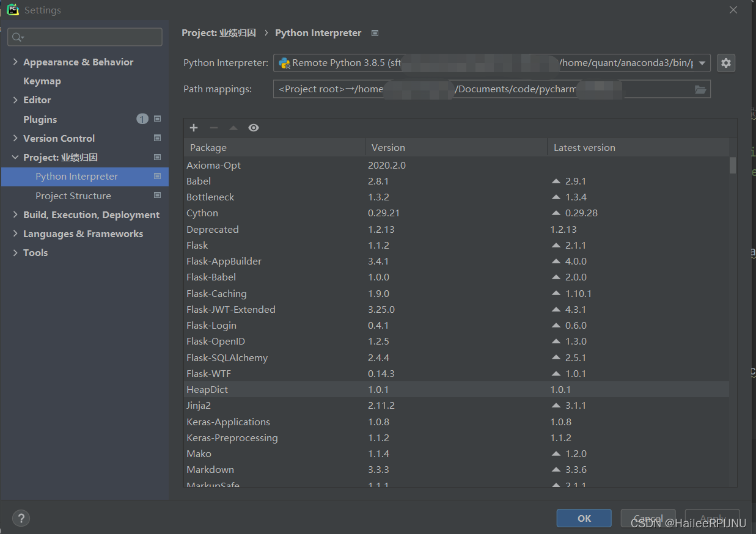756x534 pixels.
Task: Select Keymap in settings tree
Action: click(42, 81)
